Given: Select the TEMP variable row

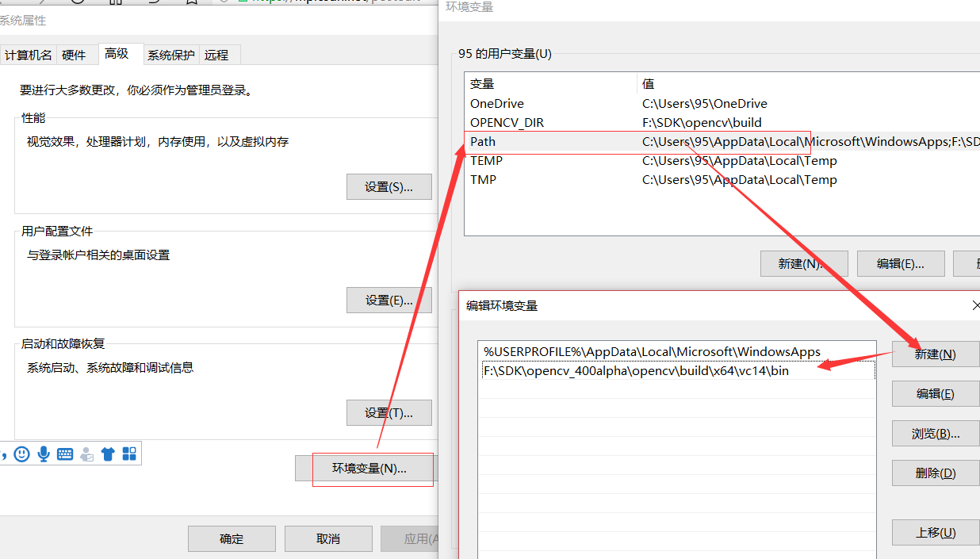Looking at the screenshot, I should [x=722, y=161].
